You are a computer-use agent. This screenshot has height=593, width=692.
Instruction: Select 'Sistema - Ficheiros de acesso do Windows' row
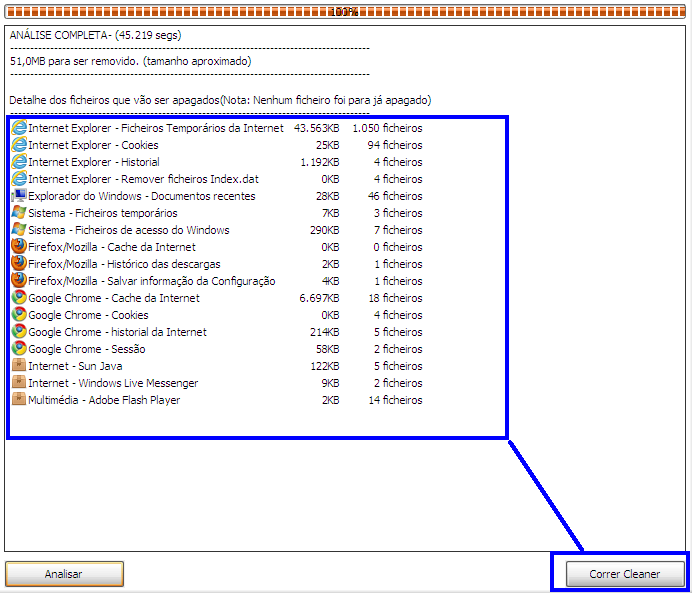point(129,230)
